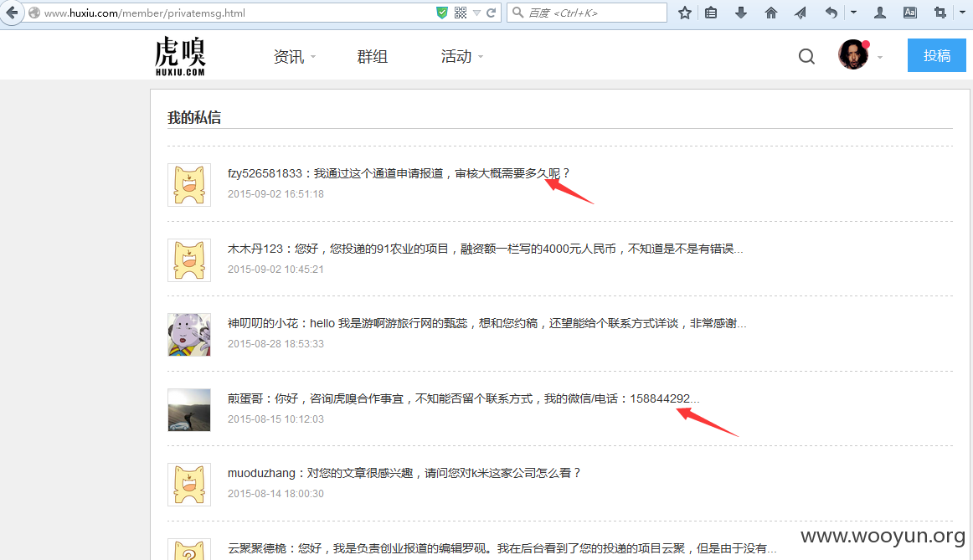Click the URL address field

click(x=236, y=13)
